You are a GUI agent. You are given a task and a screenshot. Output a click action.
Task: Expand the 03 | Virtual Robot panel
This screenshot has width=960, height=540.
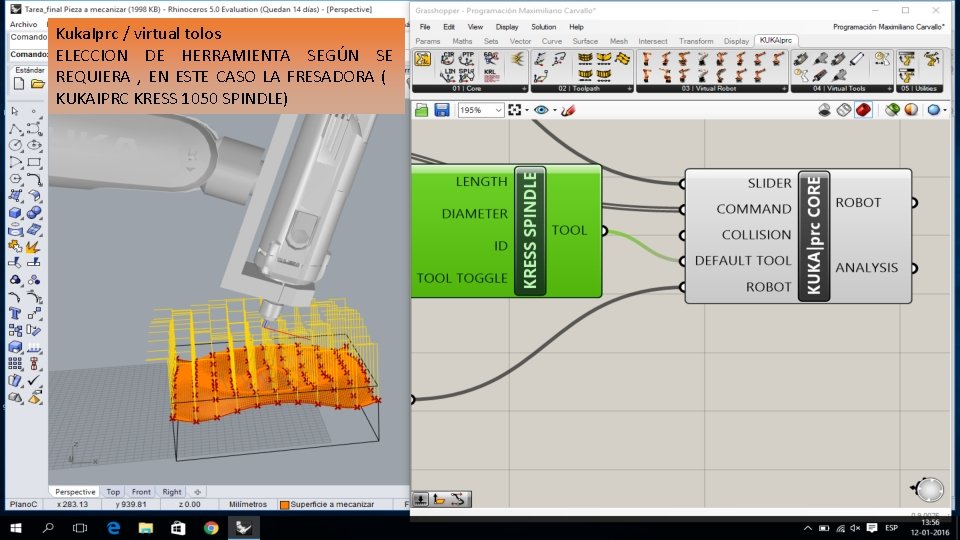[x=784, y=89]
